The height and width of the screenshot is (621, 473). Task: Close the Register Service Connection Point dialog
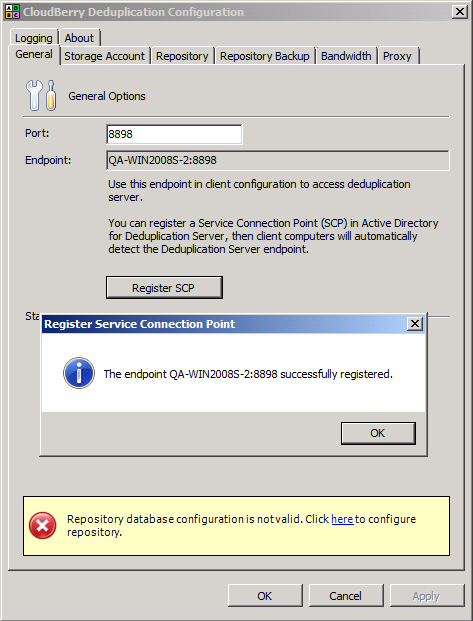click(415, 324)
